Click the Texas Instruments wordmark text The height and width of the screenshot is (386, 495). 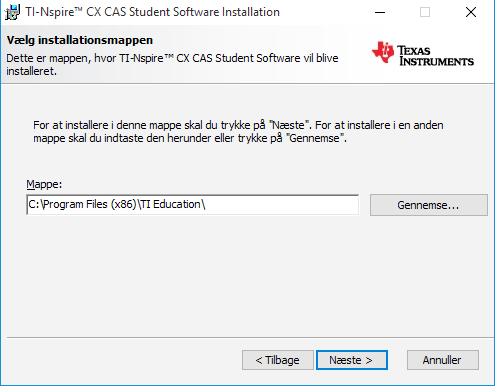436,56
